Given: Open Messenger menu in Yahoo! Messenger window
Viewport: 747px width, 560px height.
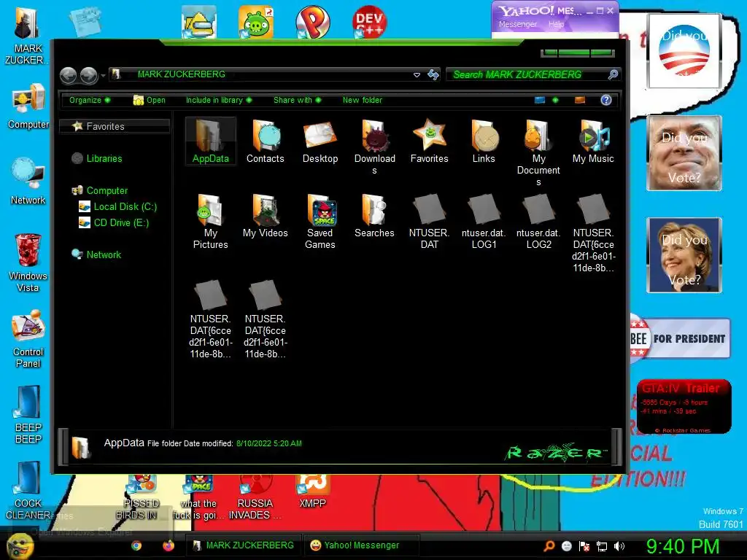Looking at the screenshot, I should (518, 24).
